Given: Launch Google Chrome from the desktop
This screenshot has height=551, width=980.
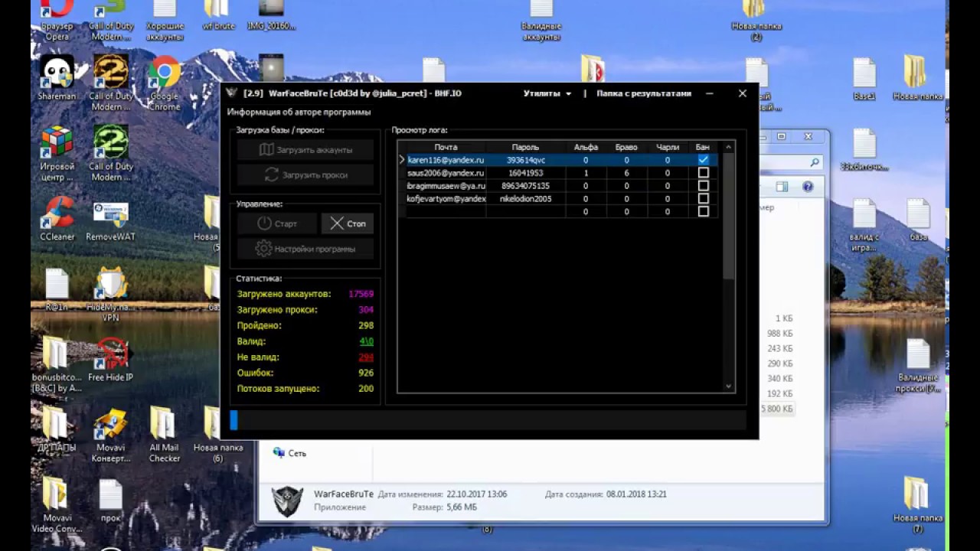Looking at the screenshot, I should (x=164, y=83).
